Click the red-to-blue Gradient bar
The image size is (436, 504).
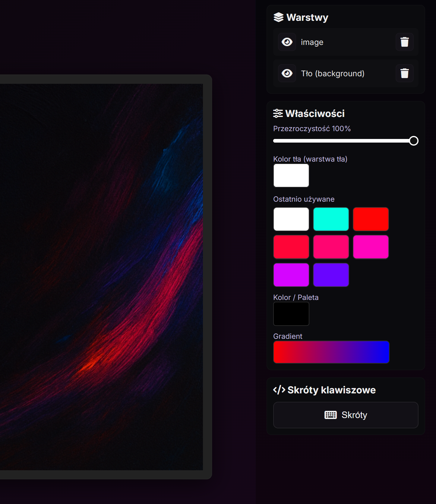[331, 352]
